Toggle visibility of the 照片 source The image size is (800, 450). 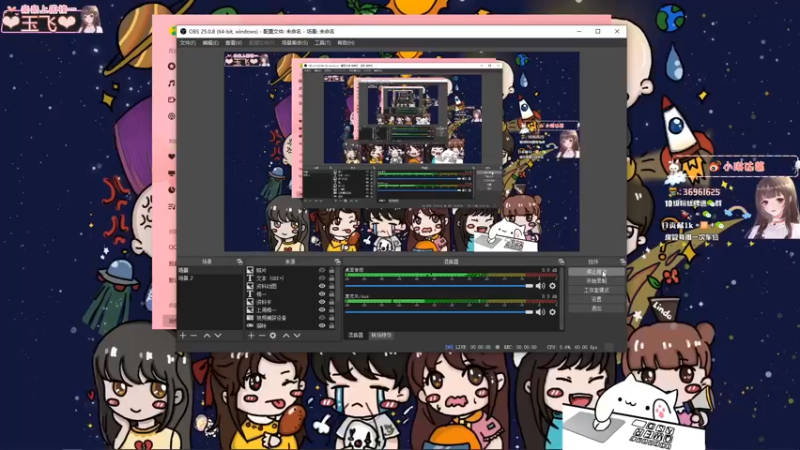[322, 270]
